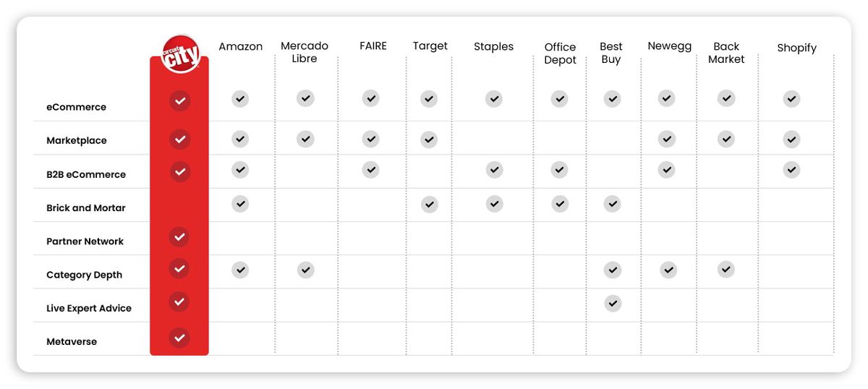Click Office Depot's B2B eCommerce checkmark

[x=559, y=170]
